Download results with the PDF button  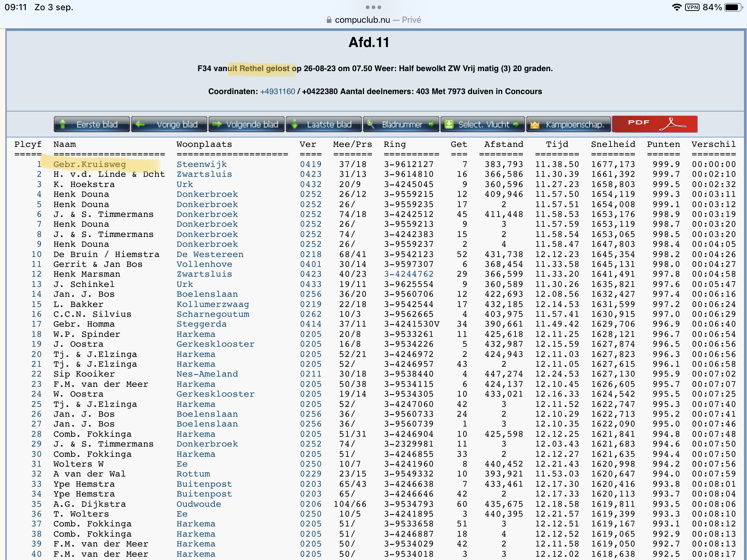655,124
